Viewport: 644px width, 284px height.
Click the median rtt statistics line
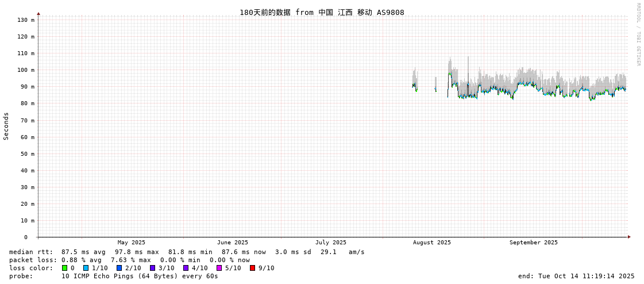(x=187, y=252)
